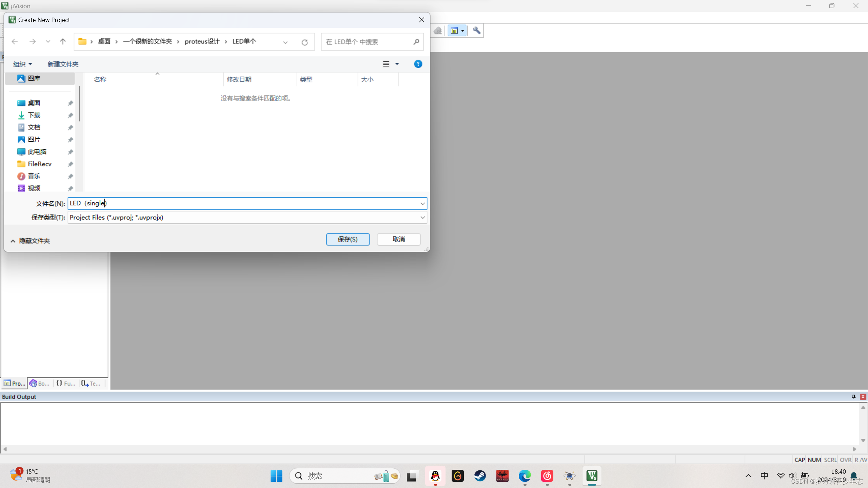Pin the Build Output panel
868x488 pixels.
tap(853, 396)
